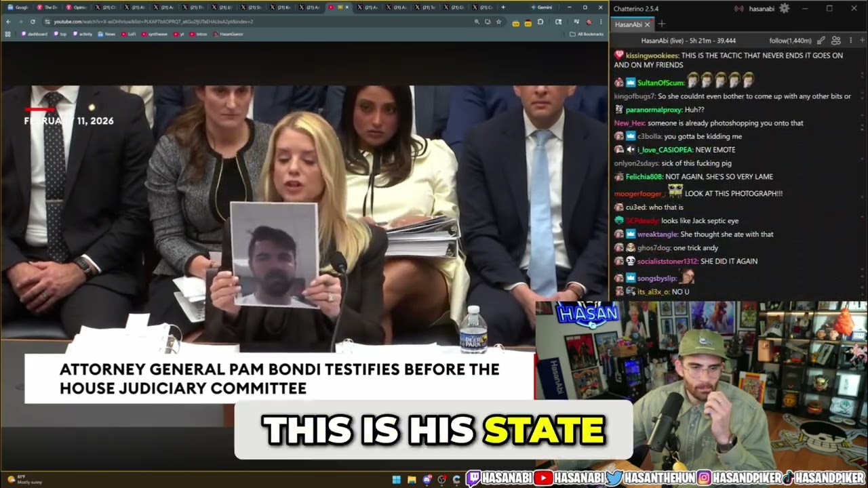Click username New_Hex in chat
This screenshot has height=488, width=868.
tap(629, 123)
